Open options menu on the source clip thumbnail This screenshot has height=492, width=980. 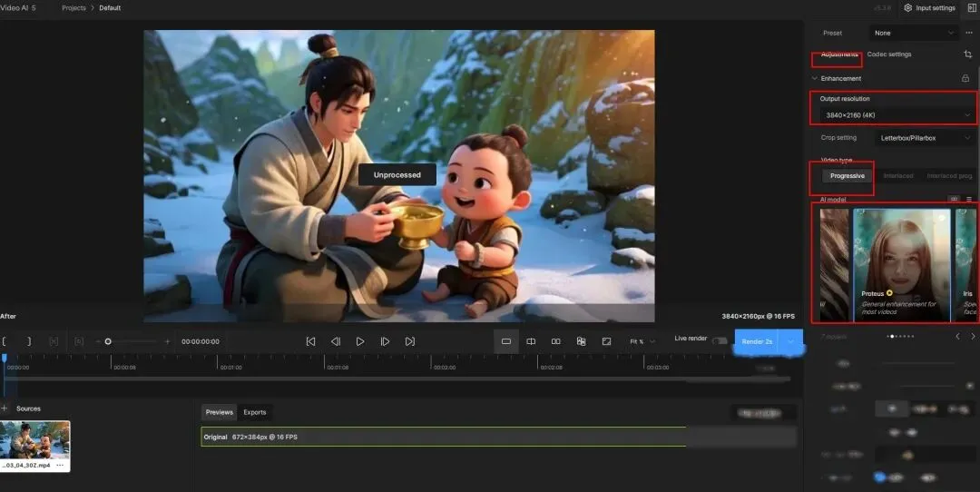(x=60, y=465)
